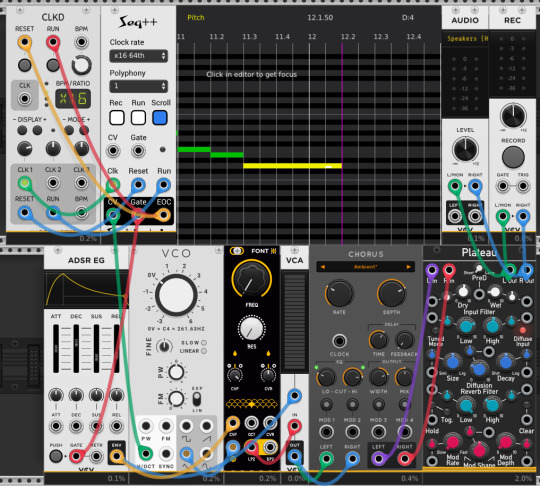Click the VCO large frequency knob
This screenshot has height=486, width=540.
click(x=176, y=295)
